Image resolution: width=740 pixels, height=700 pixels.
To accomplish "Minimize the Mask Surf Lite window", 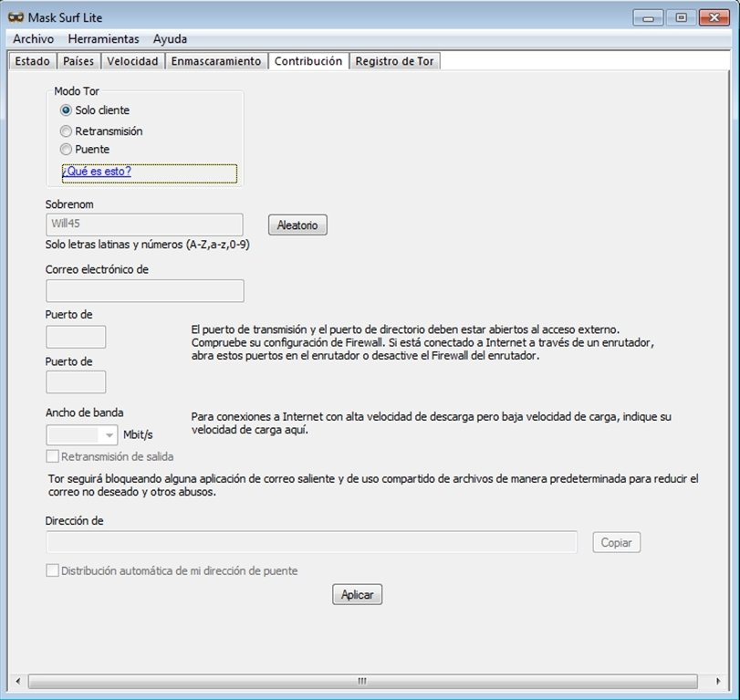I will click(649, 18).
